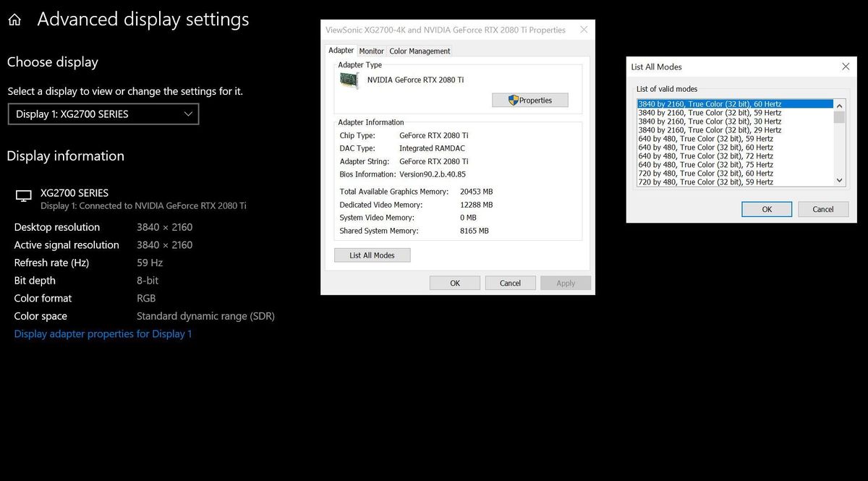
Task: Click the adapter card icon in Adapter Type
Action: click(x=349, y=80)
